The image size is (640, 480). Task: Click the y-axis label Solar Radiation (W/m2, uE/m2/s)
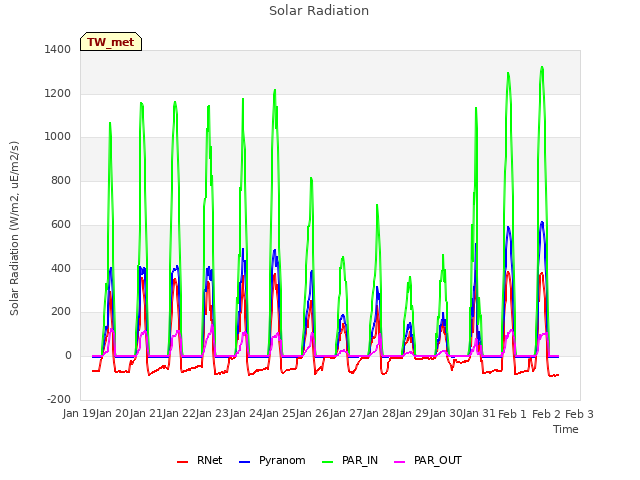[x=14, y=228]
